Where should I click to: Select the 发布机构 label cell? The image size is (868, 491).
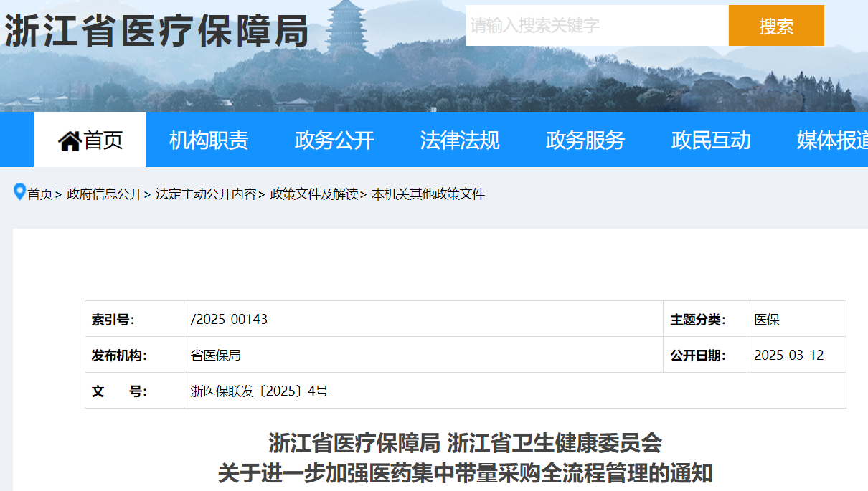click(134, 355)
